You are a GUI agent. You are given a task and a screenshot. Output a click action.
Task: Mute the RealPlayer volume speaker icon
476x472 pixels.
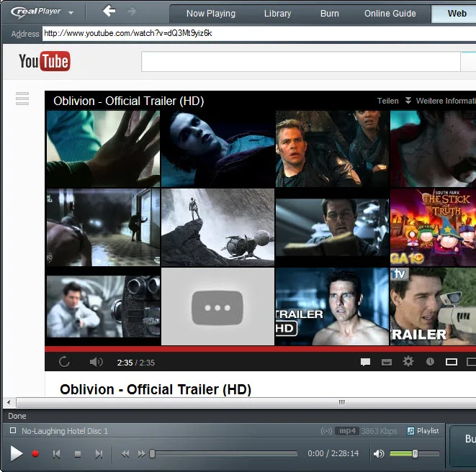379,454
